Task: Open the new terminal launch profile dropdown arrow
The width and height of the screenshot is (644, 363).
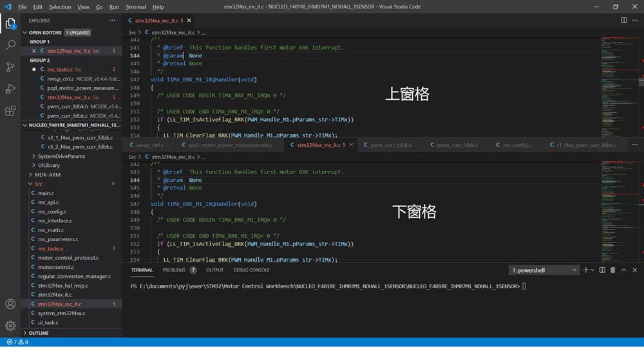Action: [592, 270]
